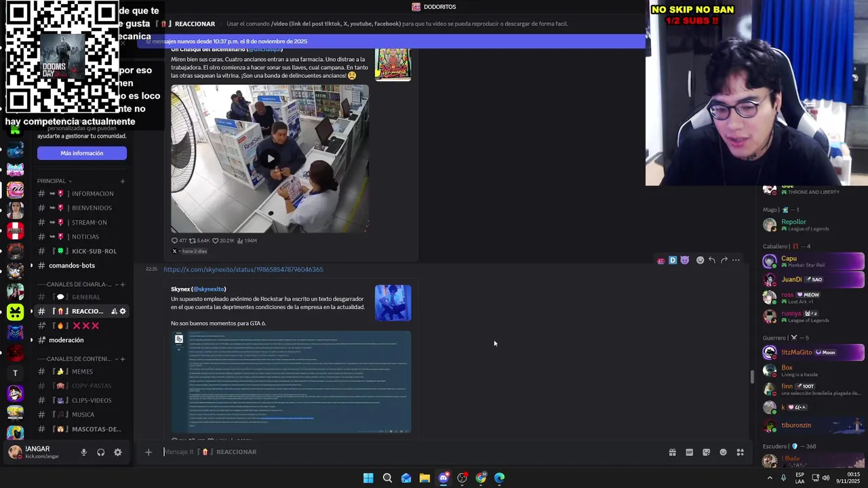Viewport: 868px width, 488px height.
Task: Add a channel to CANALES DE CHARLA
Action: [x=123, y=284]
